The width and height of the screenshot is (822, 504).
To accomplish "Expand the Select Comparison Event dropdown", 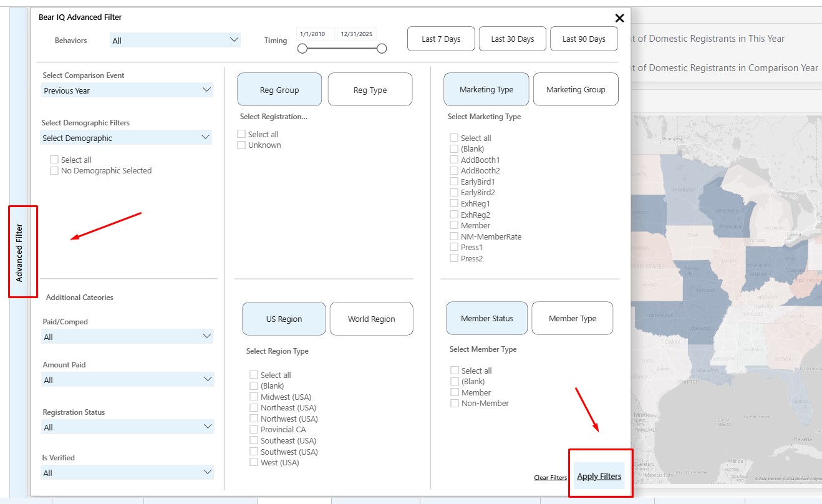I will click(x=127, y=90).
